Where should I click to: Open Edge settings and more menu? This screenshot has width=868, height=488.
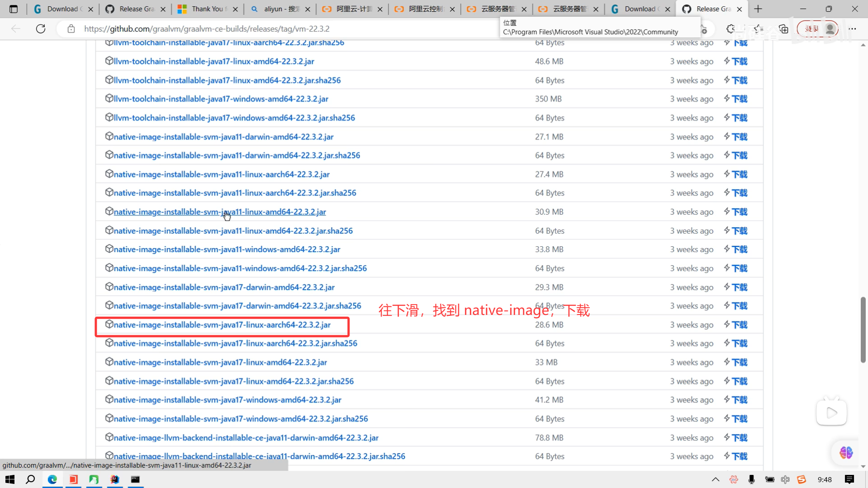[x=852, y=29]
